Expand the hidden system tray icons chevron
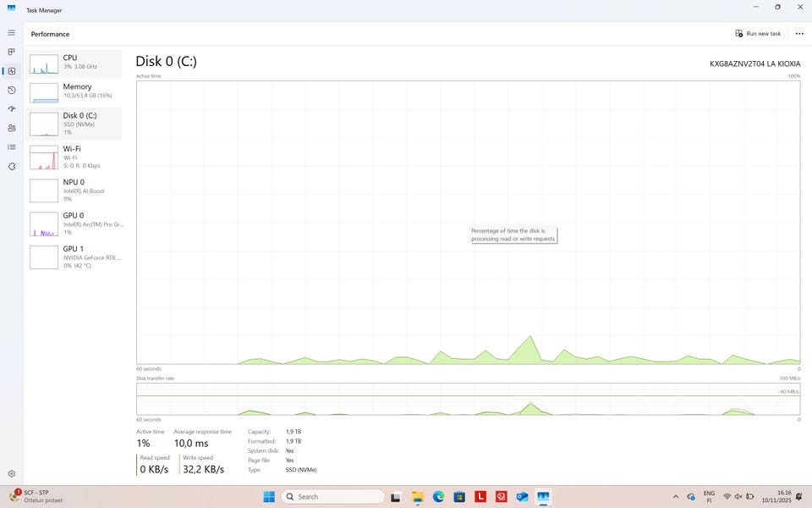812x508 pixels. tap(675, 497)
